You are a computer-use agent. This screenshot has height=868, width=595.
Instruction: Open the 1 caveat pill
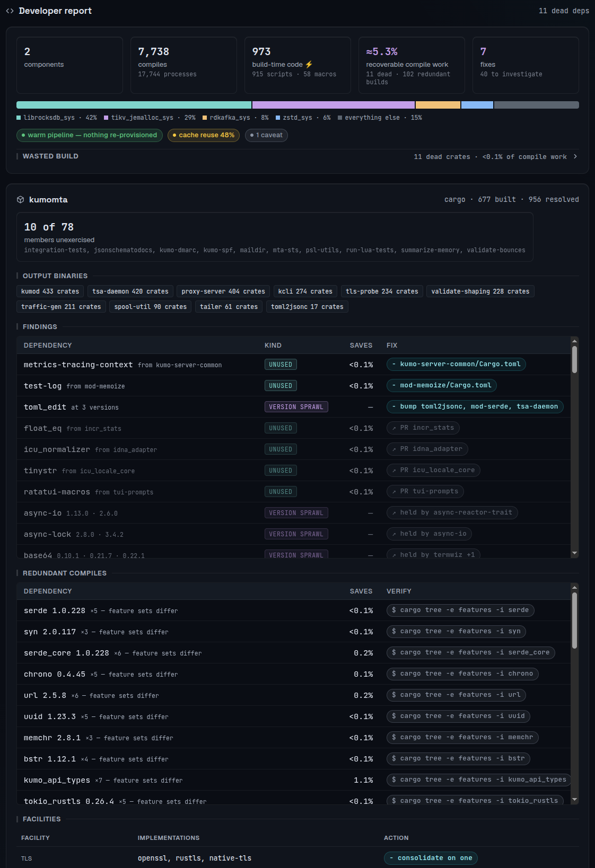coord(266,135)
